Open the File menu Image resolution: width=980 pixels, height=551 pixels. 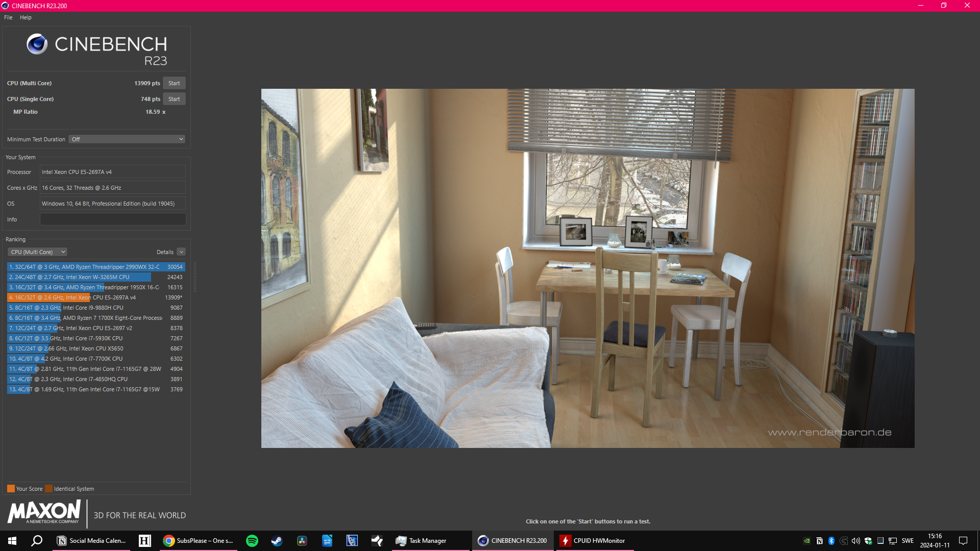pyautogui.click(x=8, y=17)
